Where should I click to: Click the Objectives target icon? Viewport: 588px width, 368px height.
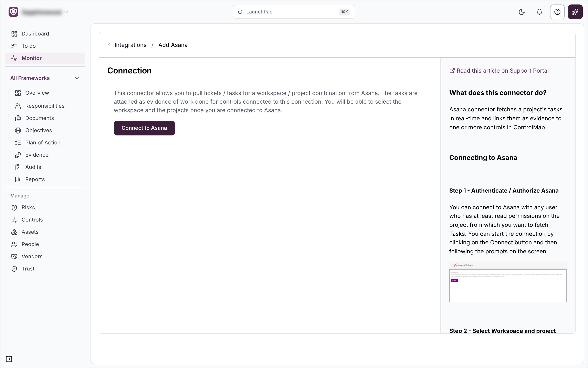click(x=18, y=131)
